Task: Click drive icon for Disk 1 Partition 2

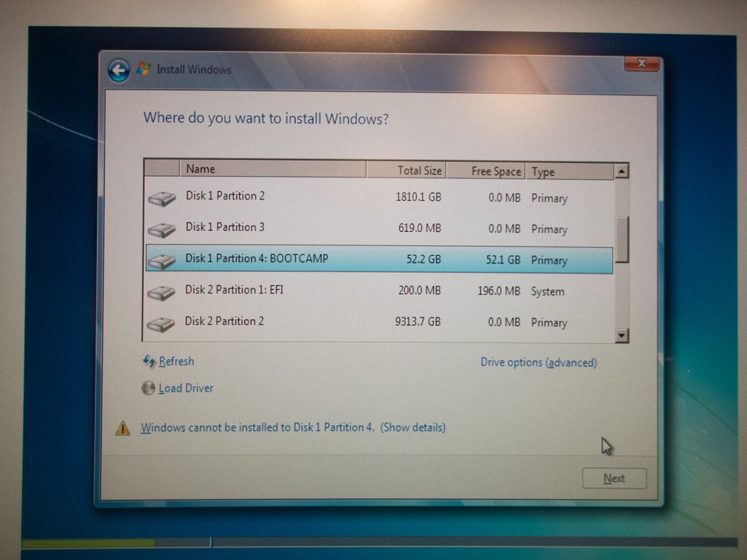Action: (162, 198)
